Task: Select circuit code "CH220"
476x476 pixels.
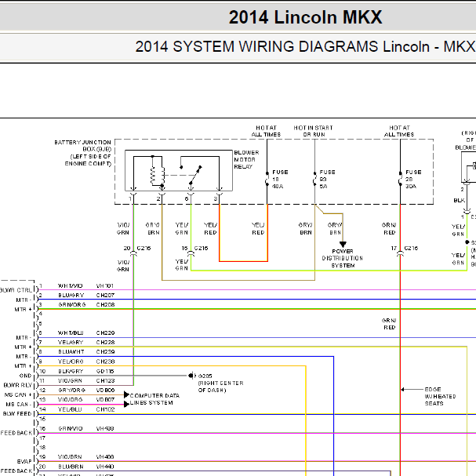Action: click(105, 333)
